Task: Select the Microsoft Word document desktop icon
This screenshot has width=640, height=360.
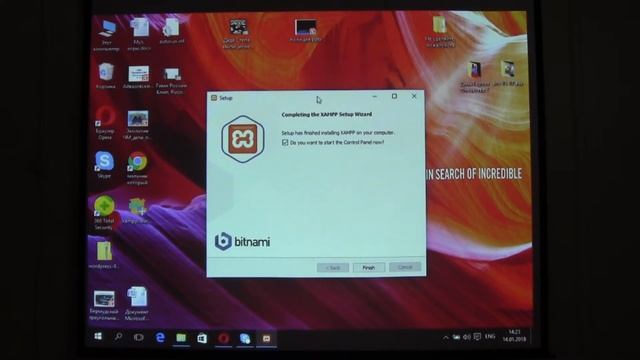Action: pos(137,303)
